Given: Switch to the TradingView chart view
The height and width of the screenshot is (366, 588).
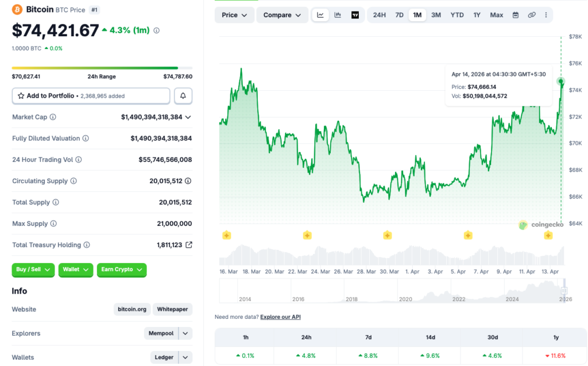Looking at the screenshot, I should pos(356,15).
